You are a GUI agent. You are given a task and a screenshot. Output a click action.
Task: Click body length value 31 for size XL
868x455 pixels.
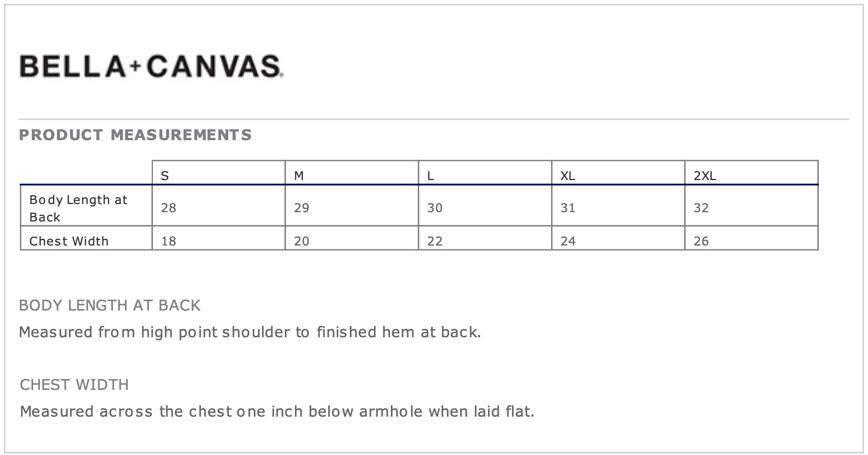point(568,208)
